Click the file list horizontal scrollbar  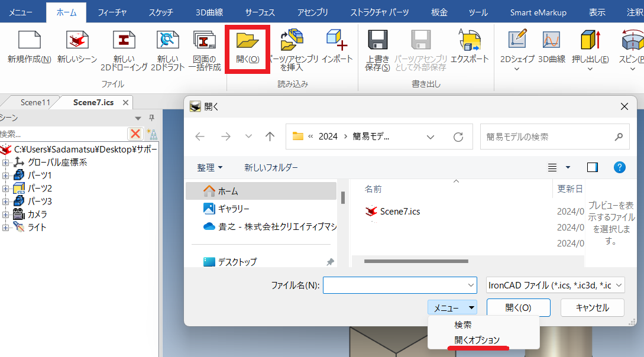pos(416,261)
